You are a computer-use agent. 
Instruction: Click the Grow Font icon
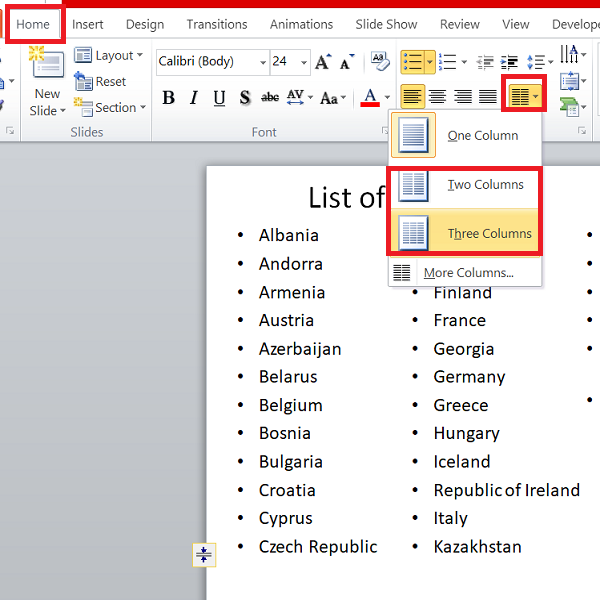[323, 62]
